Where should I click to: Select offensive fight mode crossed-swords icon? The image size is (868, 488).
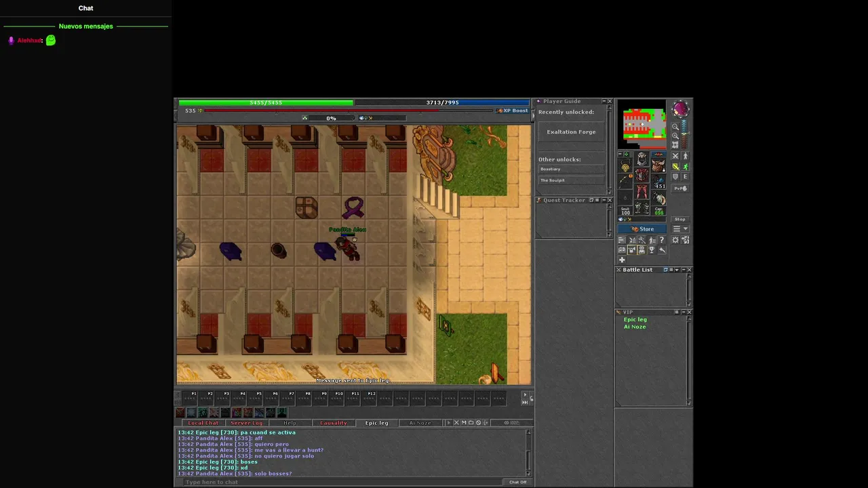pos(675,155)
